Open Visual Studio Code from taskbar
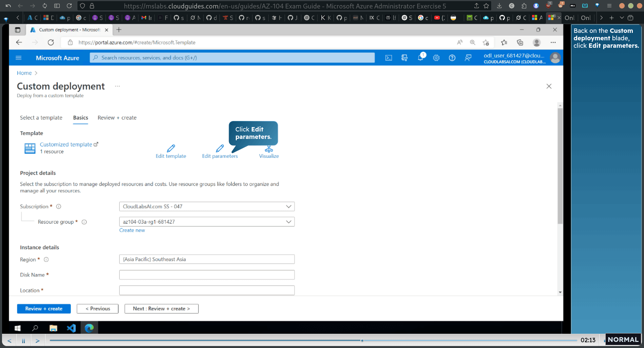The image size is (644, 348). point(71,328)
